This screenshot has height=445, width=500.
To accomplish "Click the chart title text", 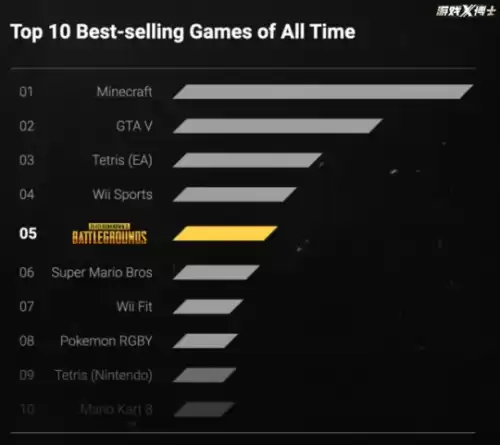I will [183, 32].
